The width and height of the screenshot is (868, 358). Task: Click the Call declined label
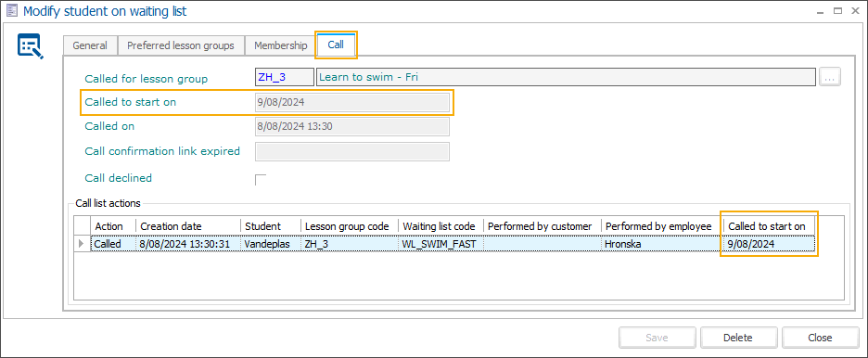coord(119,178)
